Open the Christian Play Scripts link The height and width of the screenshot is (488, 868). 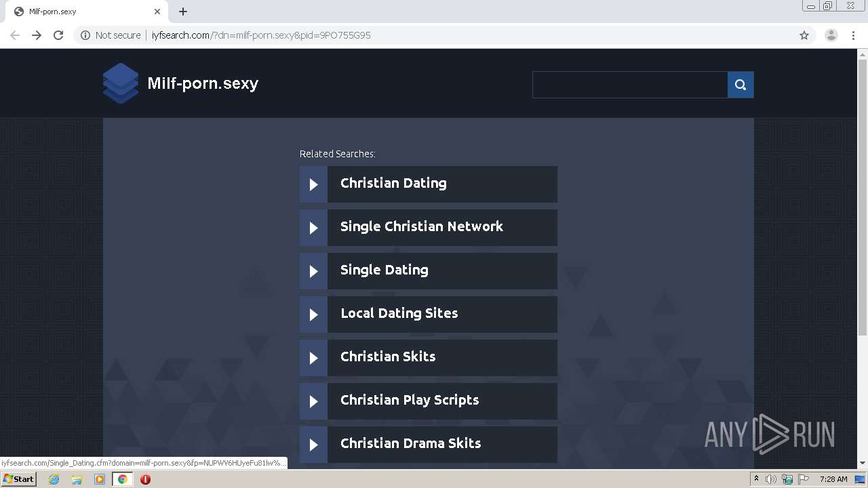(x=410, y=400)
